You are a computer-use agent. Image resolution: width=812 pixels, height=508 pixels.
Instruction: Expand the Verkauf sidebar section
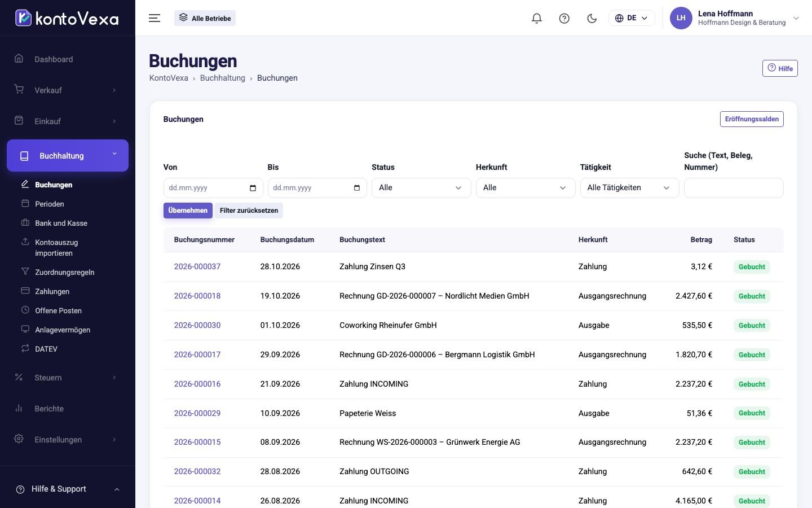pos(68,90)
